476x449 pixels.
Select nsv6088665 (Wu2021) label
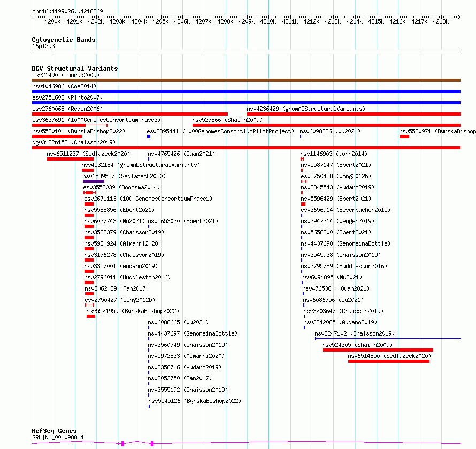point(178,322)
